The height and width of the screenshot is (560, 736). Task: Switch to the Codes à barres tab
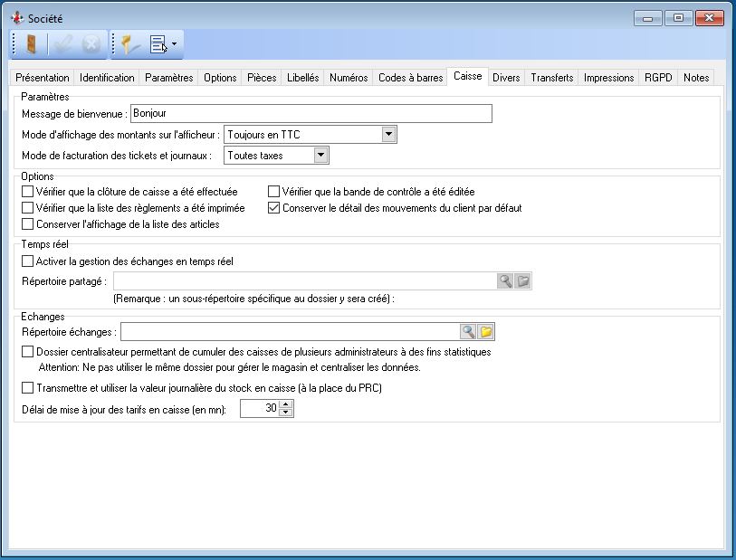[x=410, y=78]
